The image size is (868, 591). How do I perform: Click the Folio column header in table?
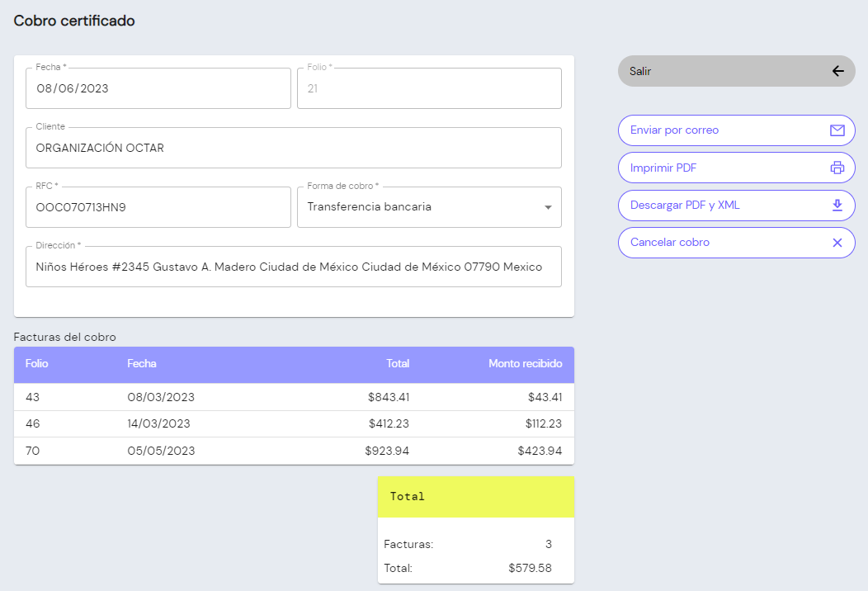pos(37,364)
